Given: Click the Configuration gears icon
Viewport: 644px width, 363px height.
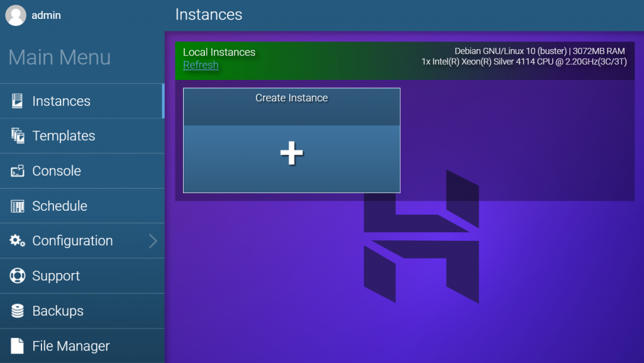Looking at the screenshot, I should pyautogui.click(x=17, y=240).
